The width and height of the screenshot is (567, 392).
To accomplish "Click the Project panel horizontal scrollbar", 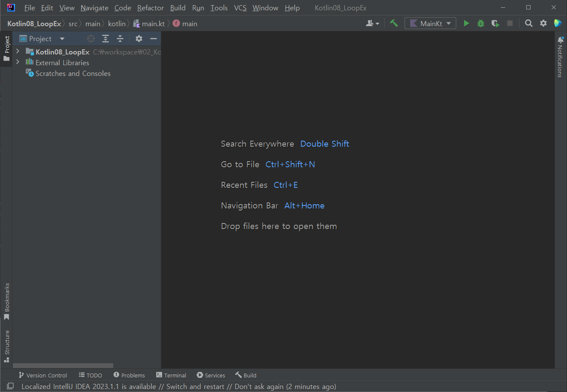I will pos(63,366).
